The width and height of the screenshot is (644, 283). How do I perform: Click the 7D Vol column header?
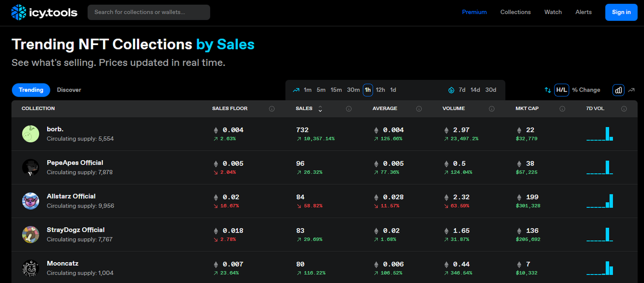click(595, 109)
